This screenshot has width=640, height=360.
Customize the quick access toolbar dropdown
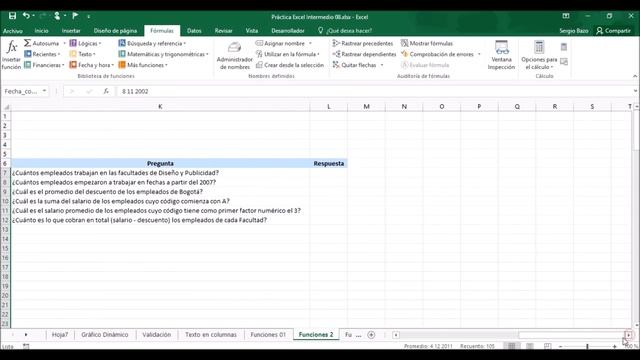click(x=88, y=16)
